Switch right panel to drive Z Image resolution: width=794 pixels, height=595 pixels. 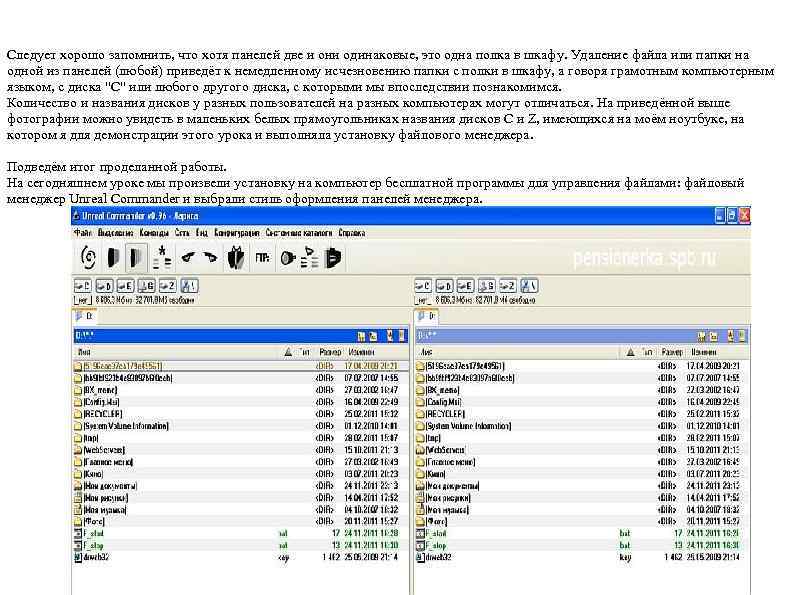click(508, 286)
